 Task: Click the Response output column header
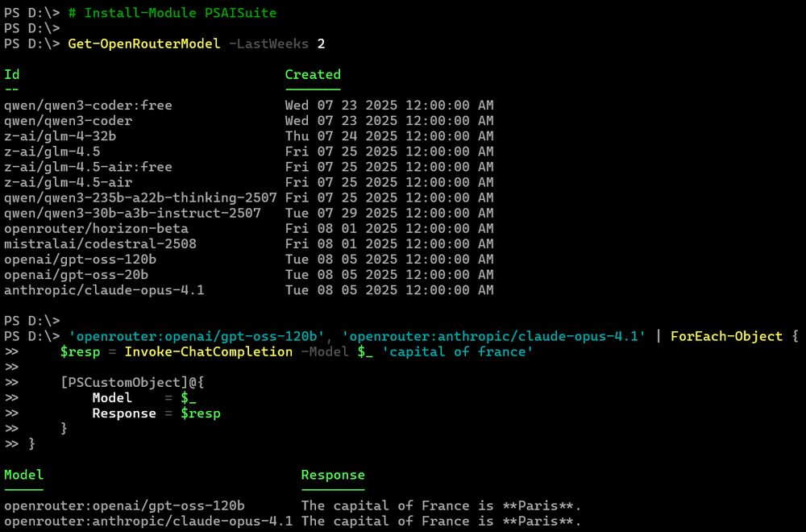coord(333,475)
